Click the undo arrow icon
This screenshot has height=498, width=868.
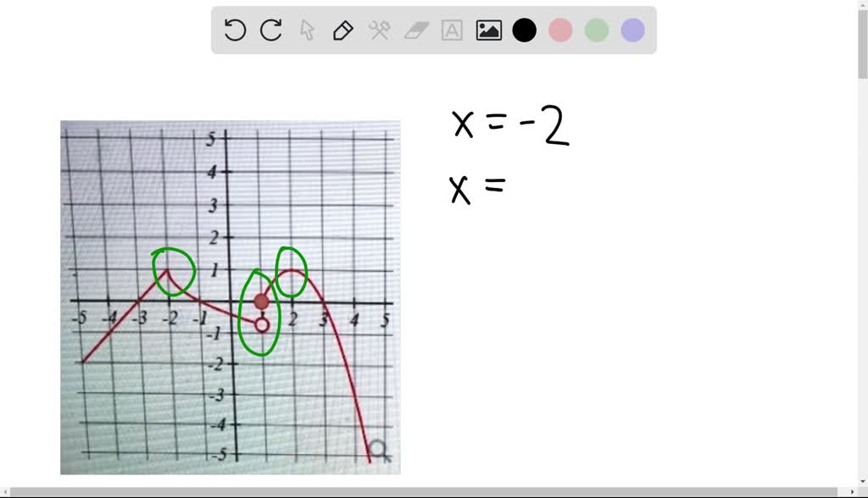(235, 30)
